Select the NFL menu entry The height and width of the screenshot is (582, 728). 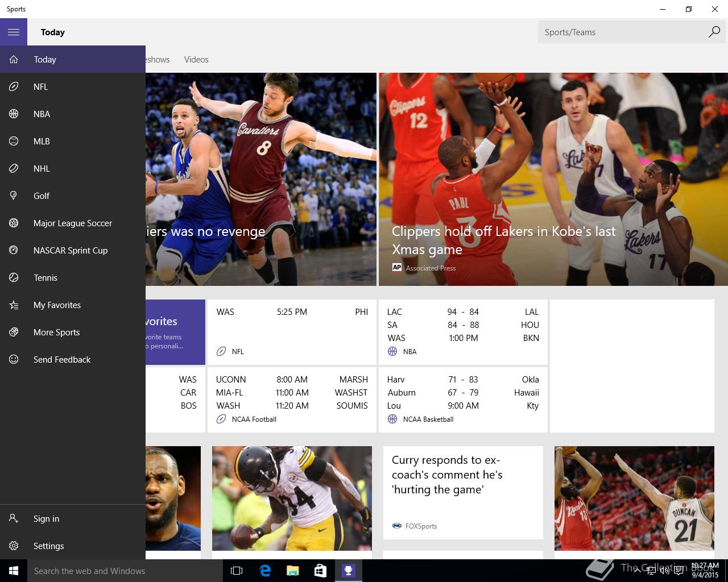pyautogui.click(x=73, y=87)
